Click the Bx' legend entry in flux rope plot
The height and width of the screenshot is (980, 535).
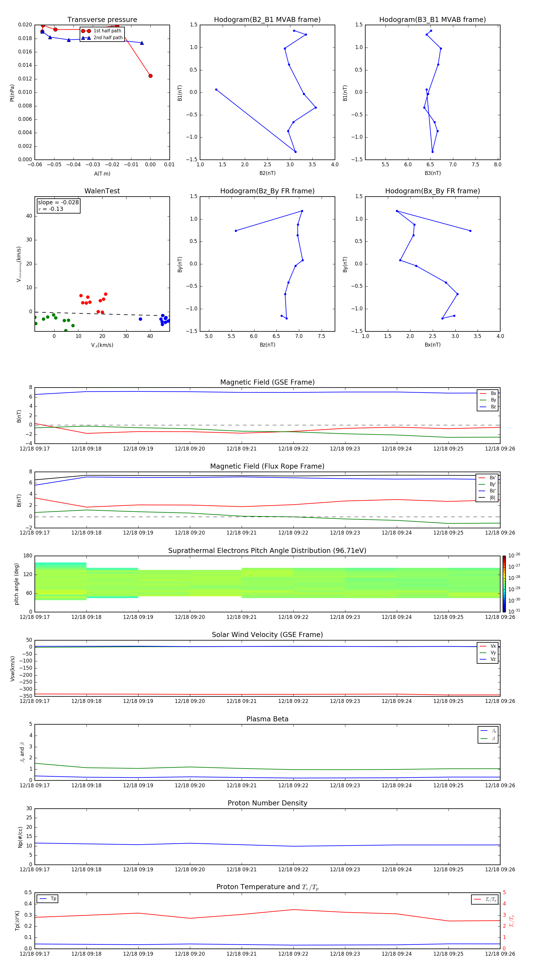click(487, 478)
